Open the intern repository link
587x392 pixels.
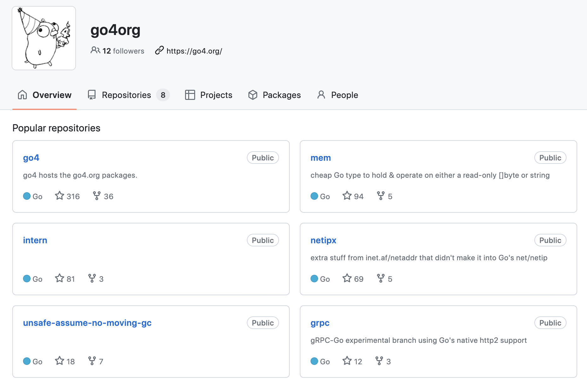tap(35, 240)
